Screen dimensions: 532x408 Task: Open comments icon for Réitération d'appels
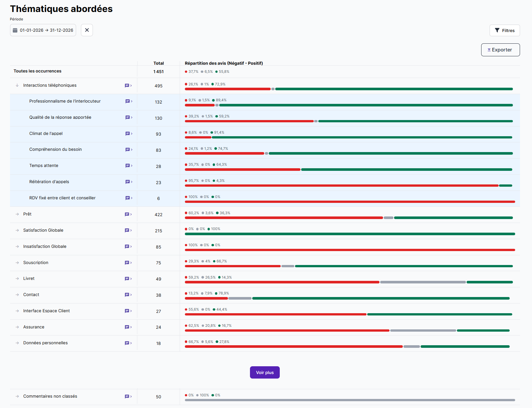pyautogui.click(x=128, y=182)
